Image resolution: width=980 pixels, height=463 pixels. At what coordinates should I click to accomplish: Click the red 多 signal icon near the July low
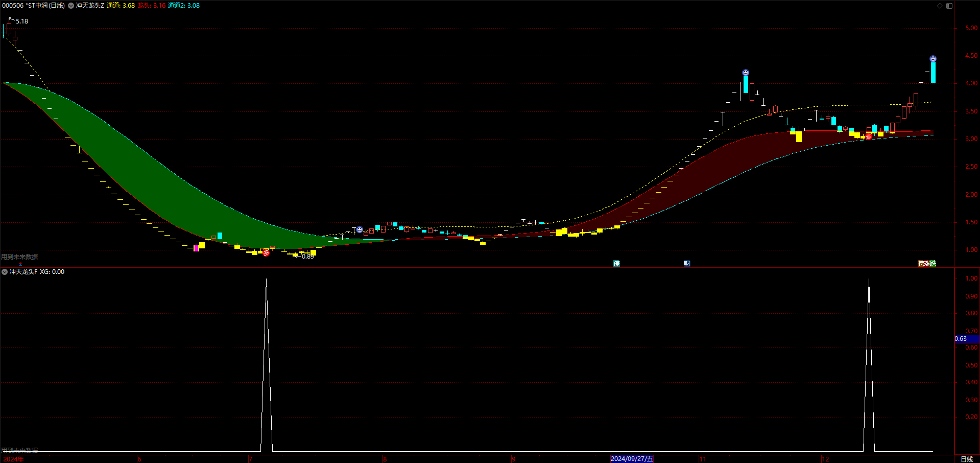[x=266, y=252]
